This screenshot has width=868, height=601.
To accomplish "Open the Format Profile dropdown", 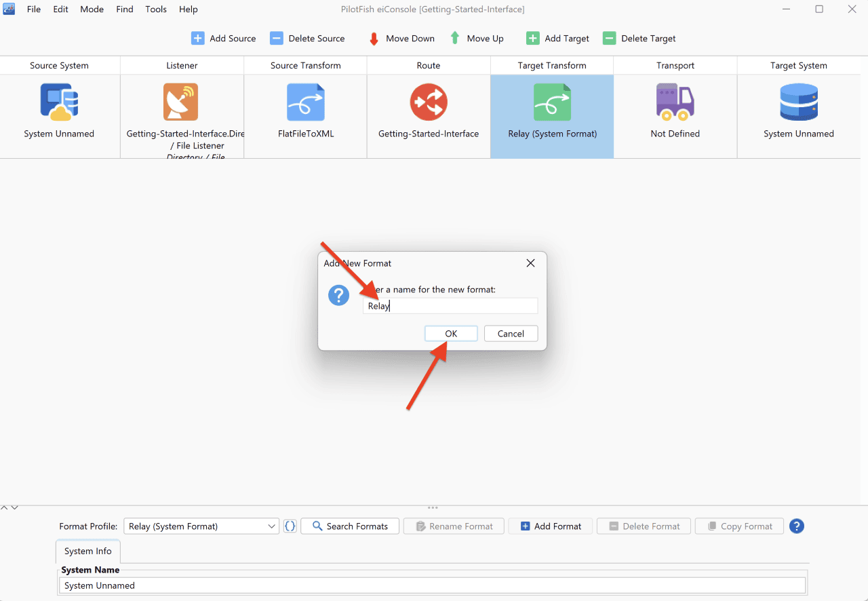I will point(201,526).
